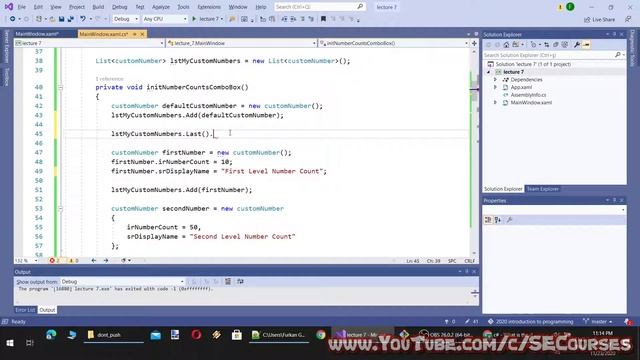This screenshot has height=360, width=640.
Task: Click Alphabetical sort icon in Properties panel
Action: pyautogui.click(x=498, y=220)
